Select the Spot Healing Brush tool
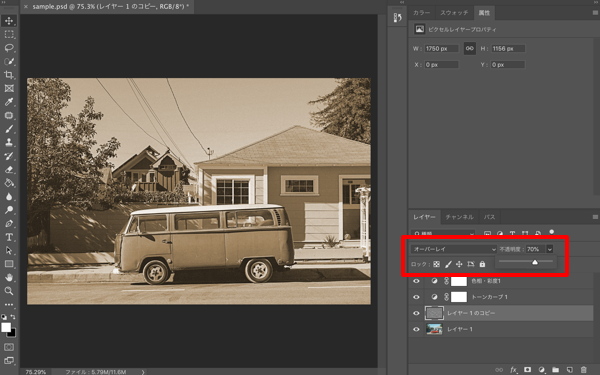Image resolution: width=600 pixels, height=375 pixels. click(x=9, y=115)
